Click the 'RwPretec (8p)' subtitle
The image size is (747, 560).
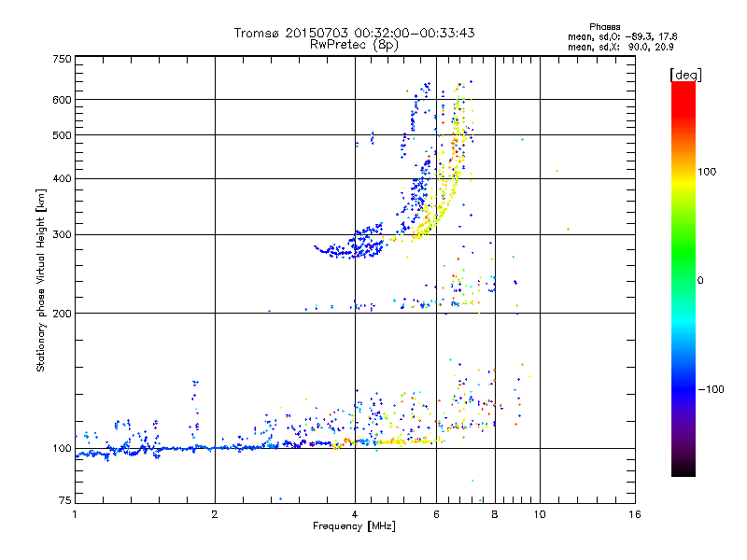(x=354, y=45)
